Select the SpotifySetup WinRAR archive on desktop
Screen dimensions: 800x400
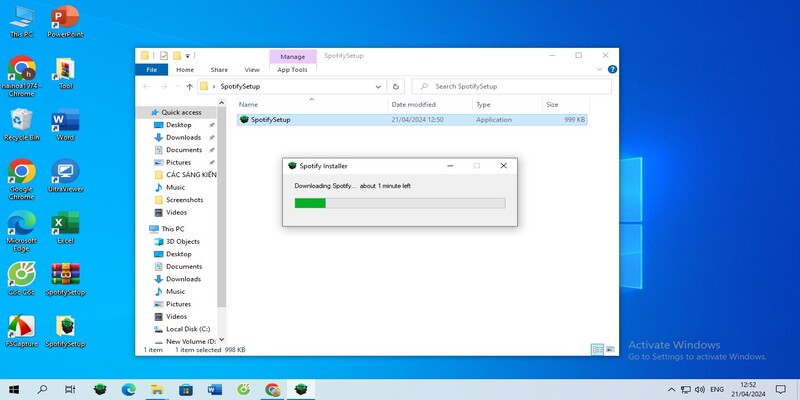(x=65, y=279)
